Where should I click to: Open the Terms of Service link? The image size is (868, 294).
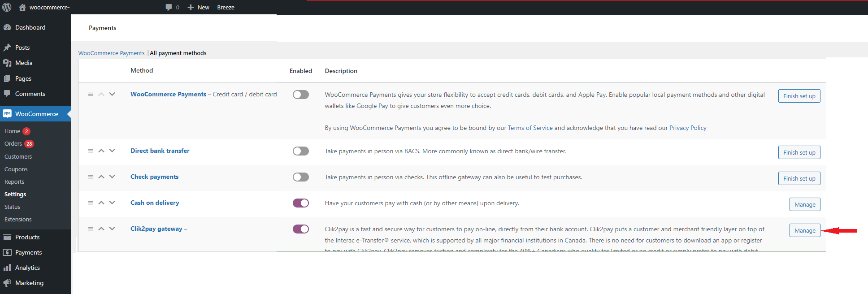pyautogui.click(x=530, y=128)
